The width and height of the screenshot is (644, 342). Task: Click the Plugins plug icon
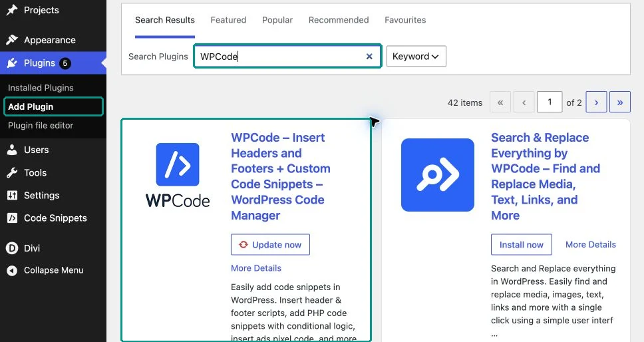12,63
